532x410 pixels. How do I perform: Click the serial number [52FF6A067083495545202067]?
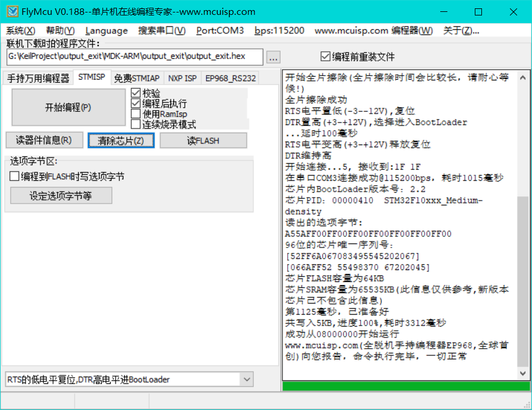point(353,256)
